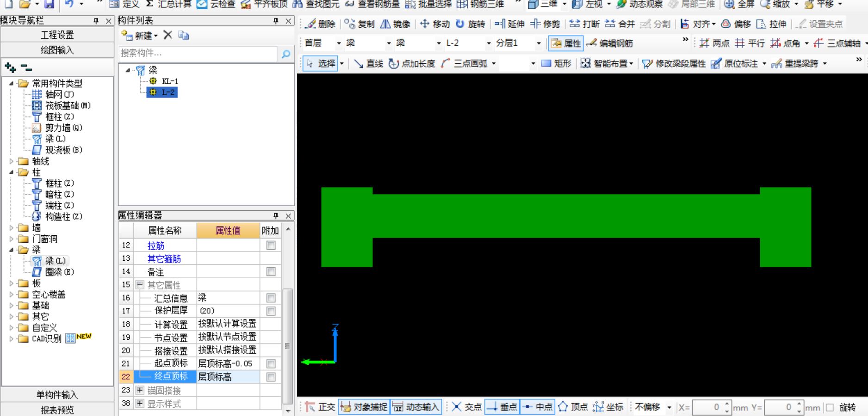Click the 打断 break tool

pos(584,24)
